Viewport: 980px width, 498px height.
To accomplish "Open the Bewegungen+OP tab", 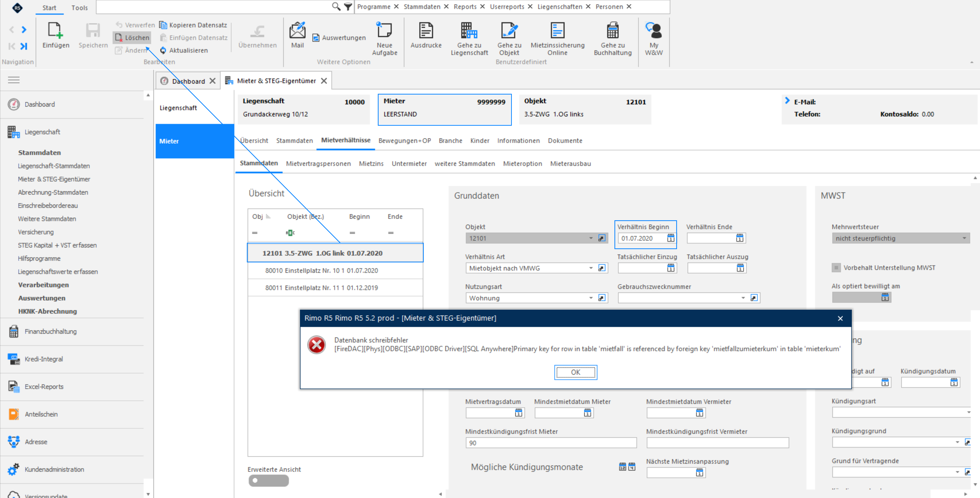I will tap(404, 141).
